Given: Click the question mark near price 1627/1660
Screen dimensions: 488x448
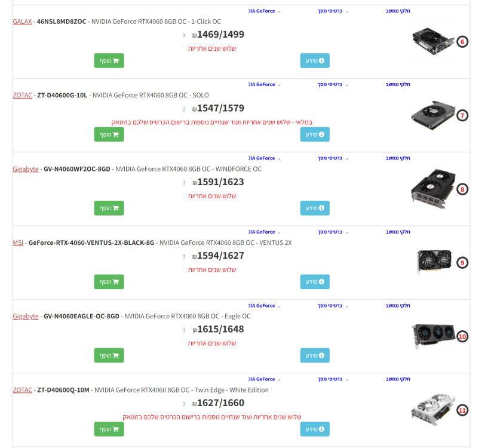Looking at the screenshot, I should point(184,404).
